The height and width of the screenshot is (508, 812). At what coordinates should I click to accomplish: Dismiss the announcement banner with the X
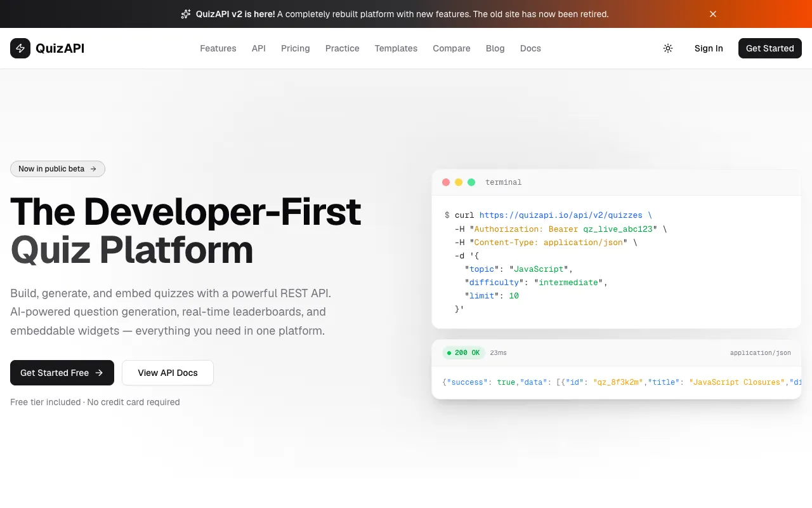(713, 14)
